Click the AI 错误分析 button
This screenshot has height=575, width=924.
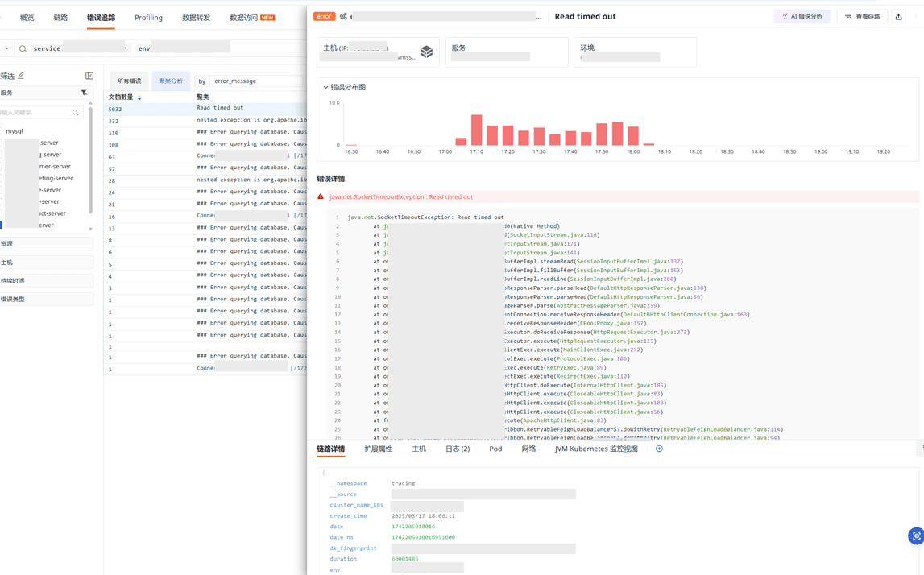(x=802, y=17)
